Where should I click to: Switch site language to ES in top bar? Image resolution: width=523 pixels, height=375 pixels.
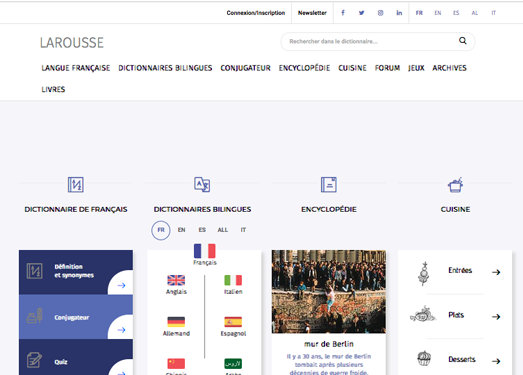[456, 13]
